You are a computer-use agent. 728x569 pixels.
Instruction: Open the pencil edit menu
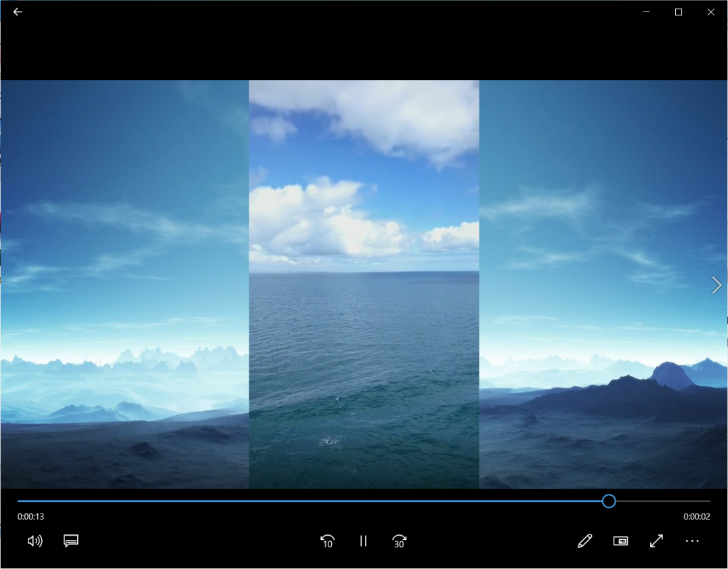(585, 541)
